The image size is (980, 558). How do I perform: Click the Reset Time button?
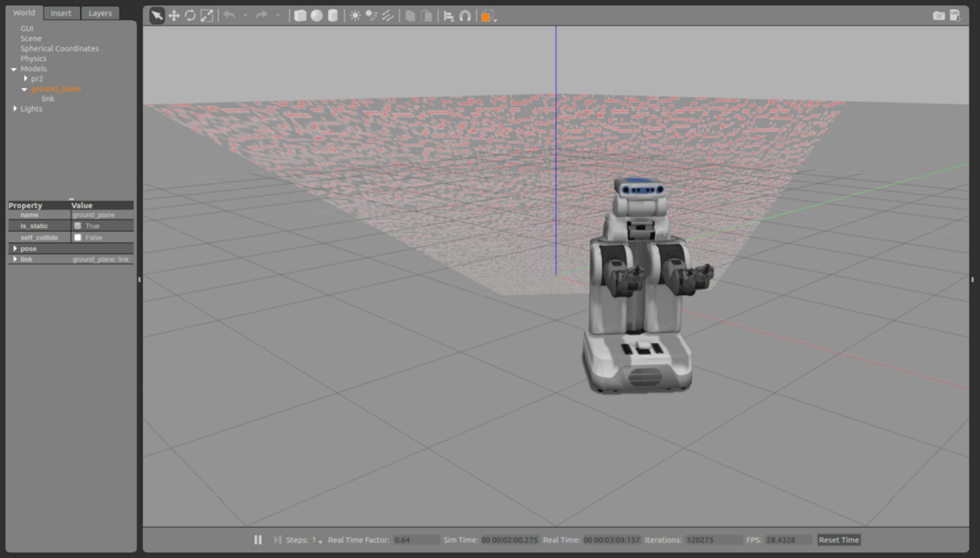(838, 540)
